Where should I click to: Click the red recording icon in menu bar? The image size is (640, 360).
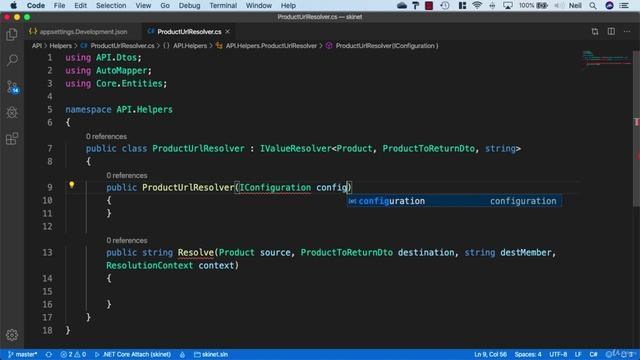(429, 5)
